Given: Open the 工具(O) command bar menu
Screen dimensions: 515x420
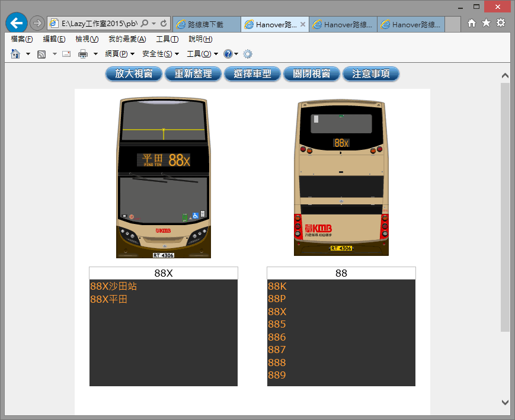Looking at the screenshot, I should point(202,54).
